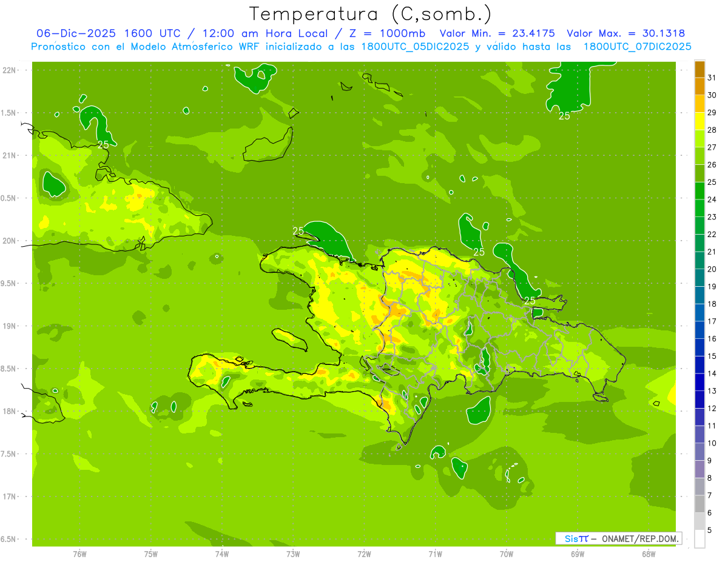Click the 19N latitude label
The width and height of the screenshot is (728, 562).
[x=9, y=326]
